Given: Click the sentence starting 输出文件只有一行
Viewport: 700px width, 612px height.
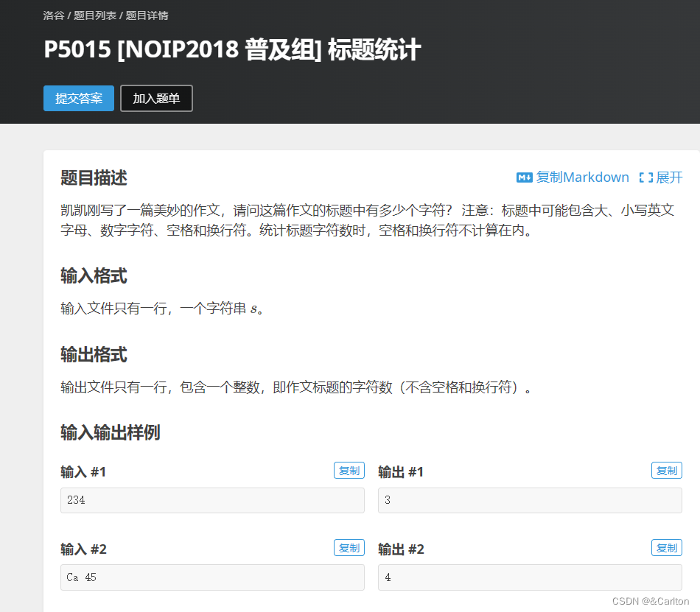Looking at the screenshot, I should point(297,387).
